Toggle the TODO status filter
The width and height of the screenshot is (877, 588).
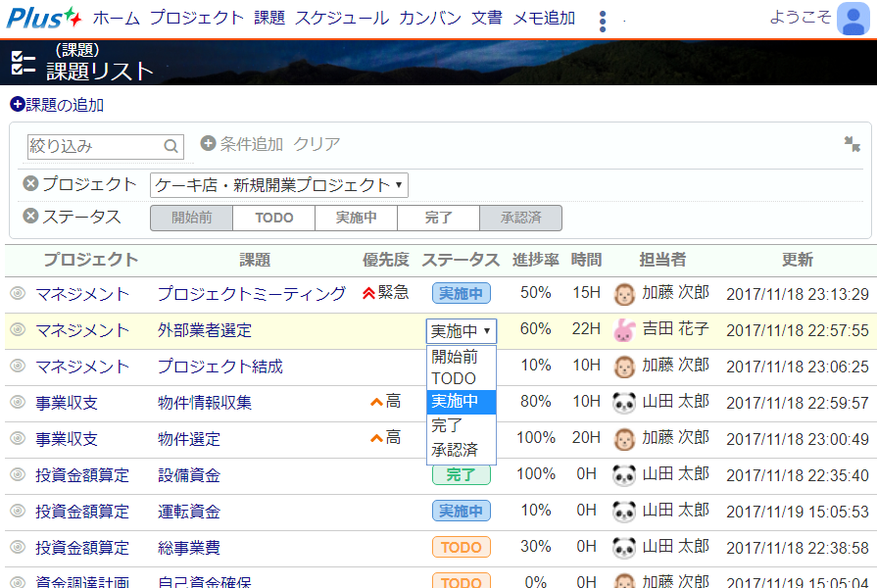tap(273, 218)
